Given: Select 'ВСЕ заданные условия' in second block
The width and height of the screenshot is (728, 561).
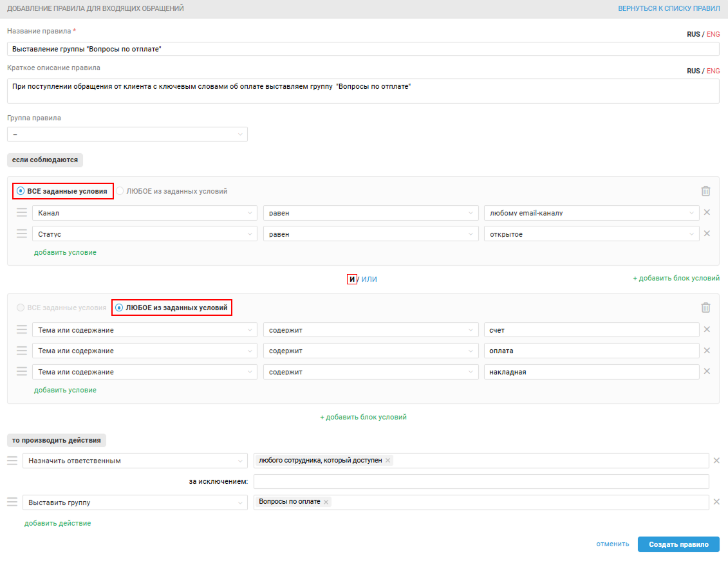Looking at the screenshot, I should click(x=21, y=308).
